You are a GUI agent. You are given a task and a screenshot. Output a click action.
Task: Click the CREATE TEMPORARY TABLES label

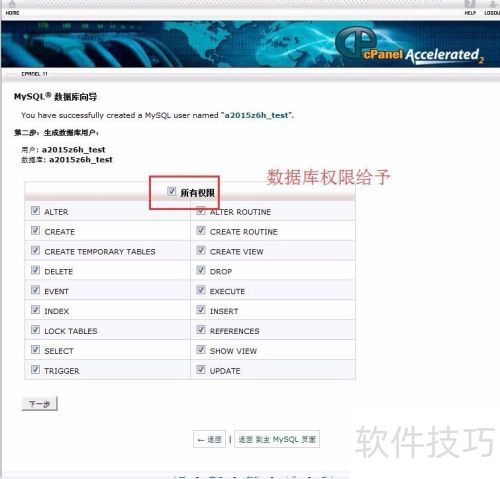(x=100, y=252)
